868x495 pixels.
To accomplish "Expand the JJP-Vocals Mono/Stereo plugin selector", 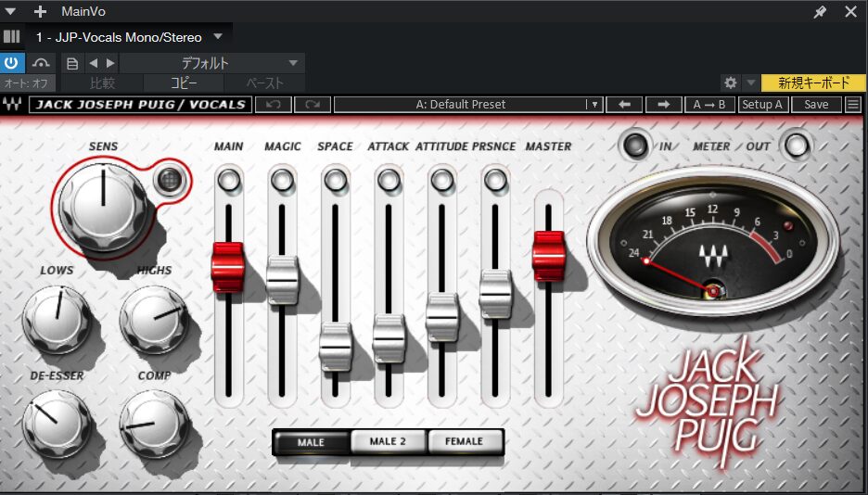I will tap(218, 37).
